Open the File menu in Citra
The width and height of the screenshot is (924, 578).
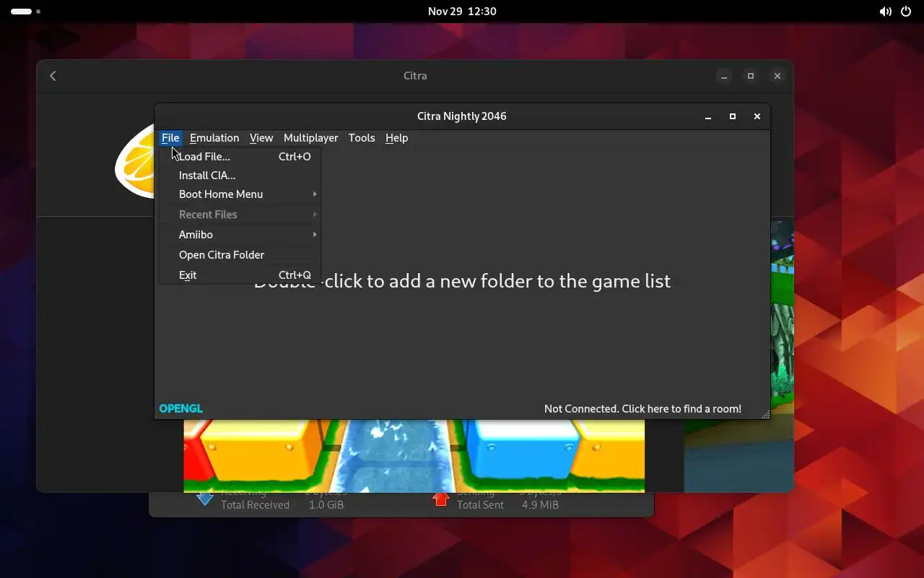[x=170, y=138]
